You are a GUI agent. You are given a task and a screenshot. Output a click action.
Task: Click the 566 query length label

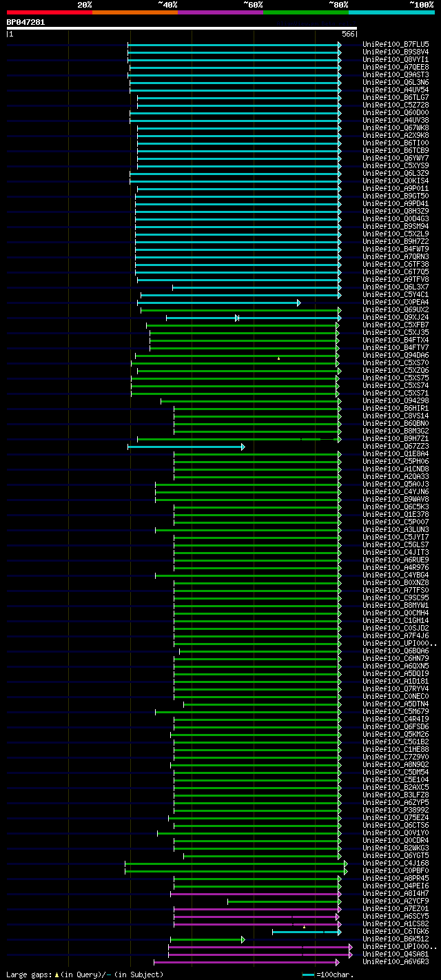point(347,34)
